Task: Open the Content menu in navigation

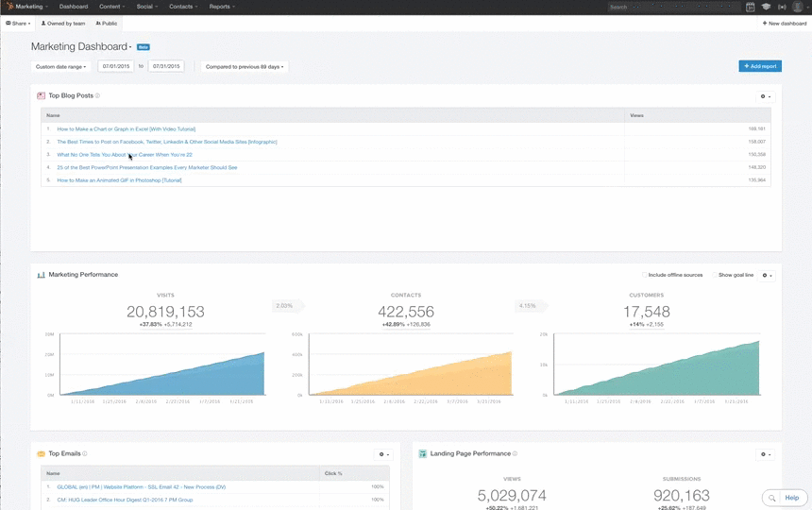Action: [x=111, y=7]
